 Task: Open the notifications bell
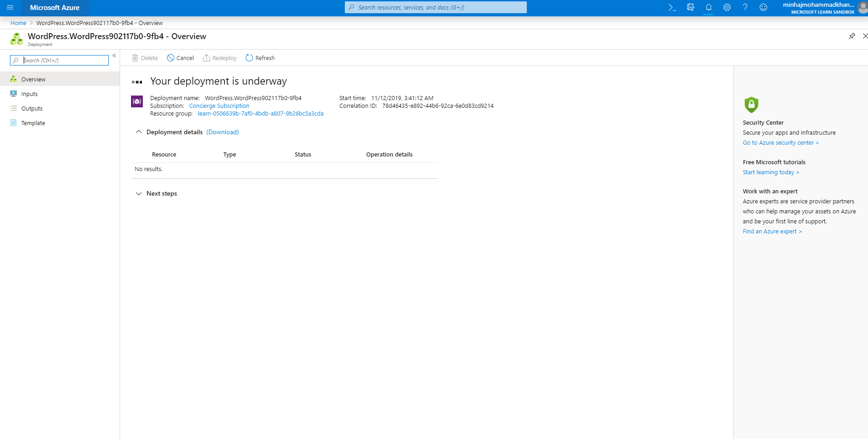pyautogui.click(x=708, y=8)
